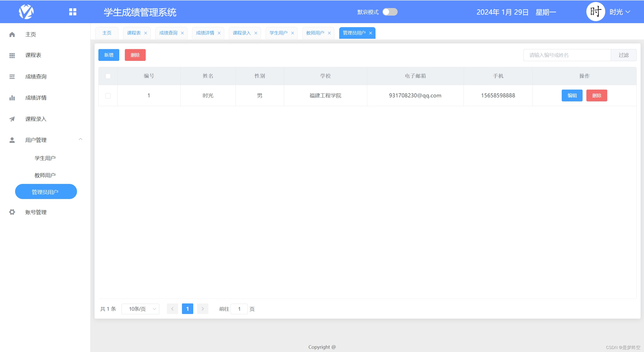
Task: Open the 时光 user dropdown menu
Action: (x=620, y=12)
